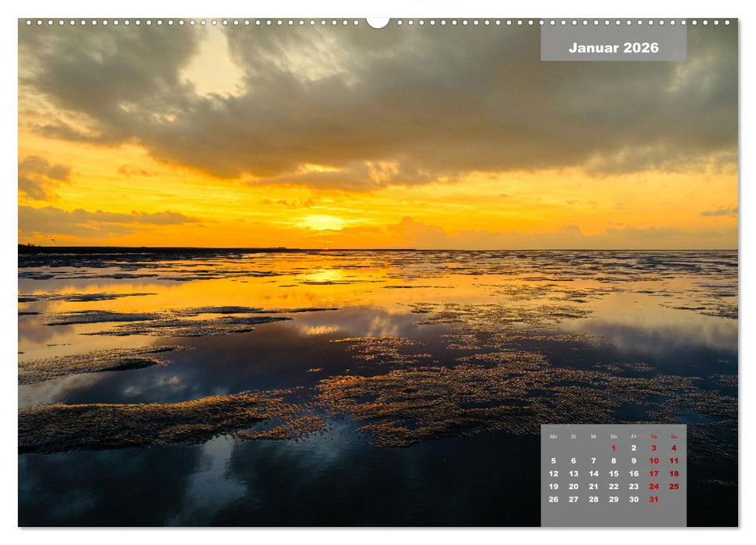The height and width of the screenshot is (545, 756).
Task: Toggle the red marking on date 18
Action: pos(674,473)
